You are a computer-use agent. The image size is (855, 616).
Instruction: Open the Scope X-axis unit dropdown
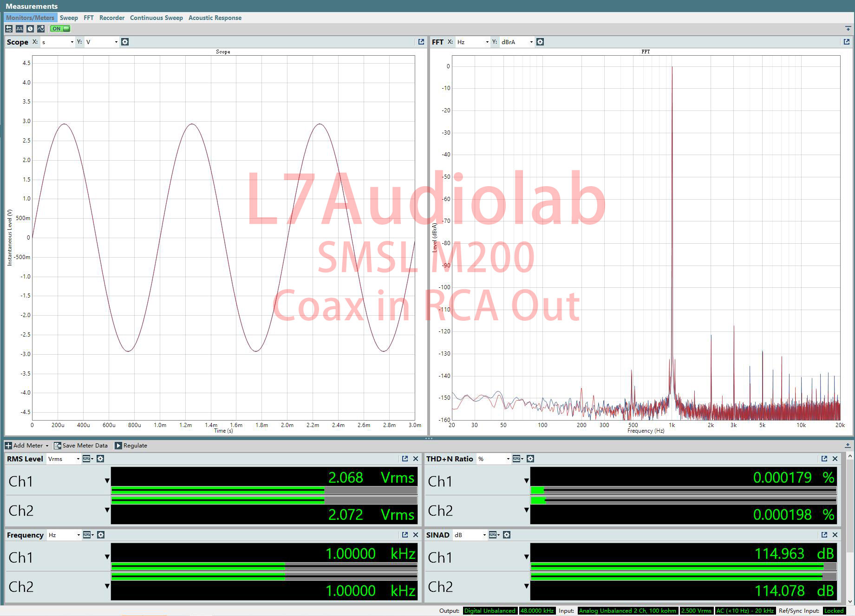click(x=58, y=42)
